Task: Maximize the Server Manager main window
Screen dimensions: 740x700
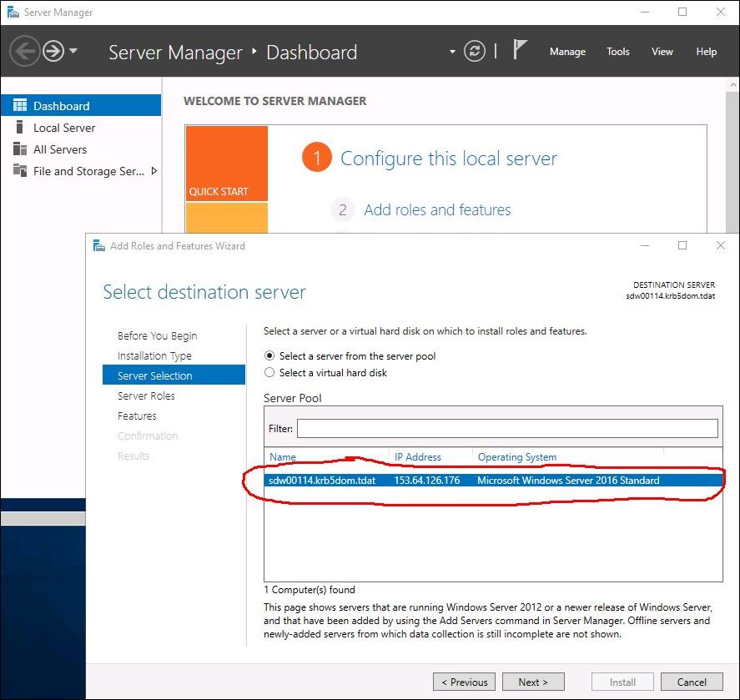Action: [x=682, y=12]
